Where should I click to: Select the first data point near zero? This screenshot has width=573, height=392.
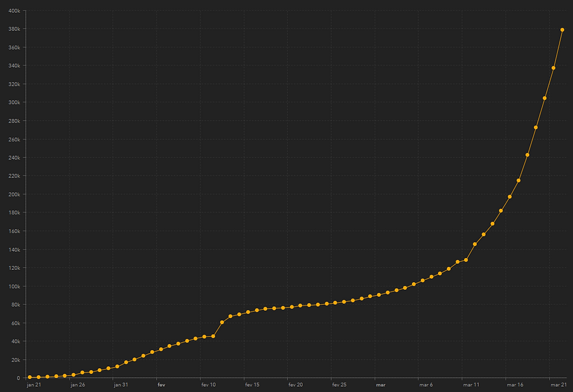click(x=30, y=377)
